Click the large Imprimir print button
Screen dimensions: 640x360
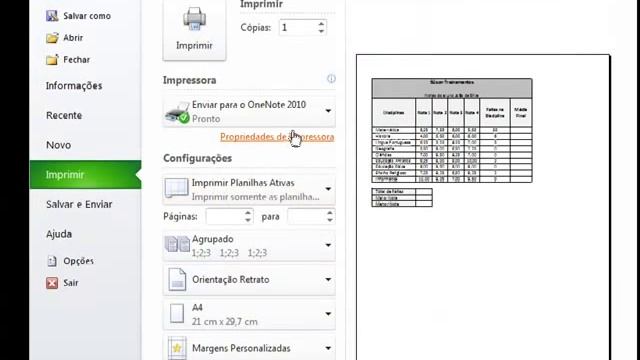click(x=194, y=30)
